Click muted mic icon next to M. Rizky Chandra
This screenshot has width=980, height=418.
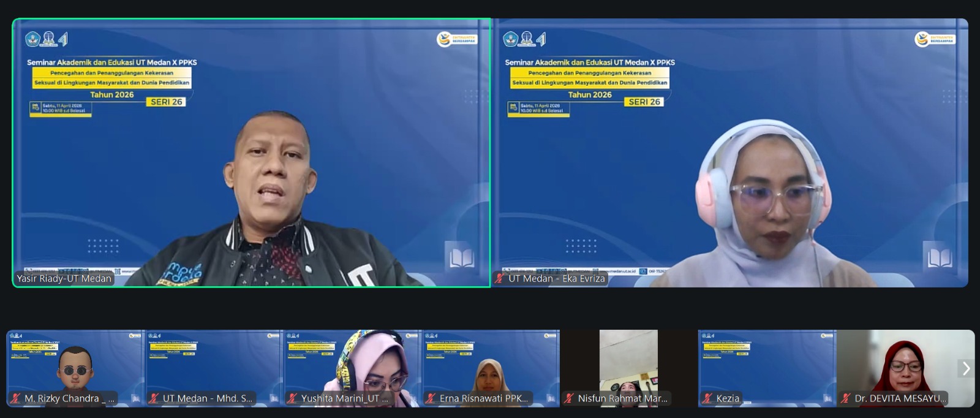pyautogui.click(x=15, y=398)
